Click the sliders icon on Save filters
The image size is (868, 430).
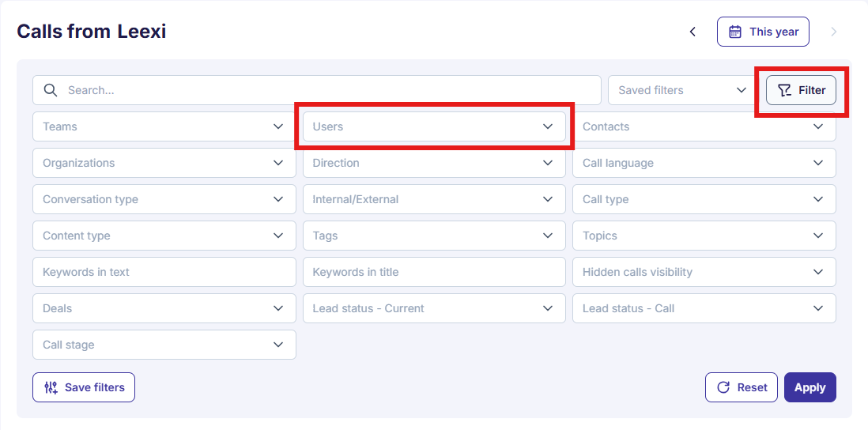[51, 387]
